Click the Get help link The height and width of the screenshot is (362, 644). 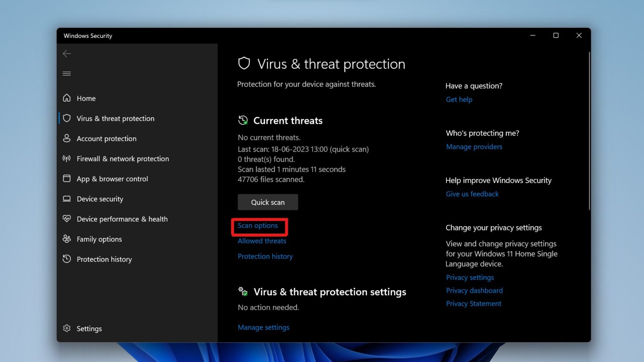[x=459, y=99]
